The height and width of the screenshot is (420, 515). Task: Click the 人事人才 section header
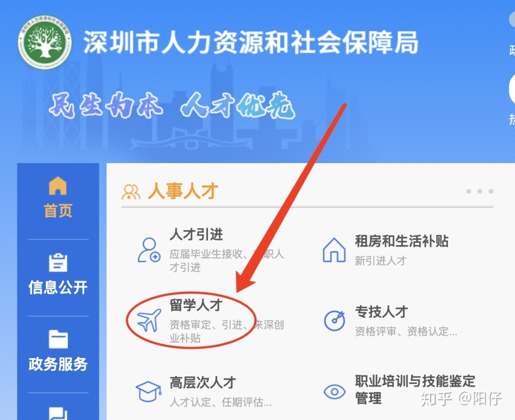click(183, 191)
